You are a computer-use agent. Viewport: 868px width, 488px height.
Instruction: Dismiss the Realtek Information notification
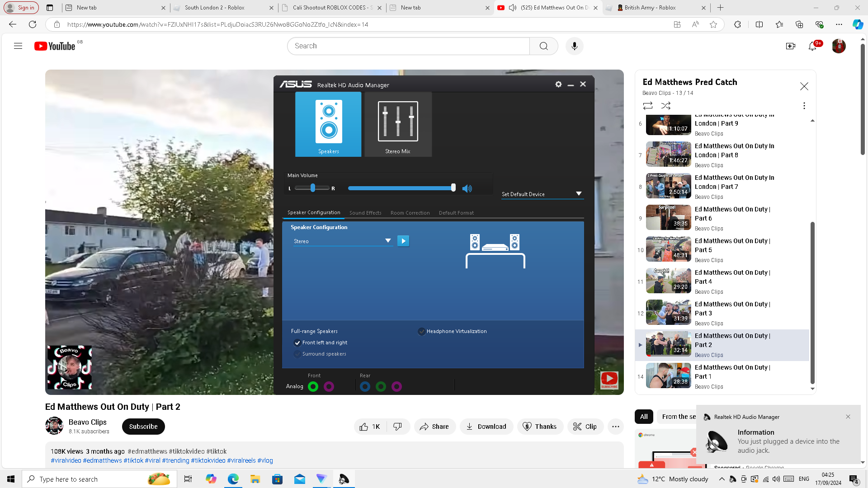pos(848,417)
